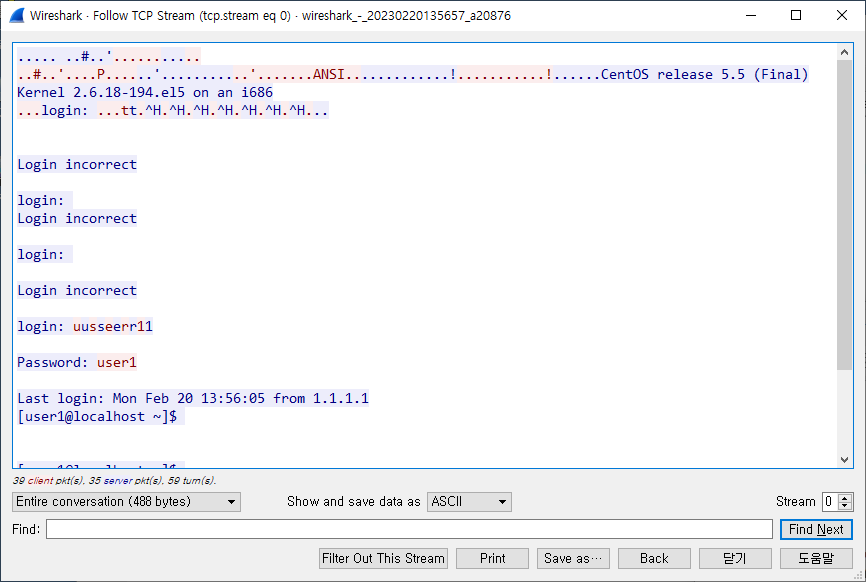Click the '[user1@localhost ~]$' prompt line

pos(97,416)
